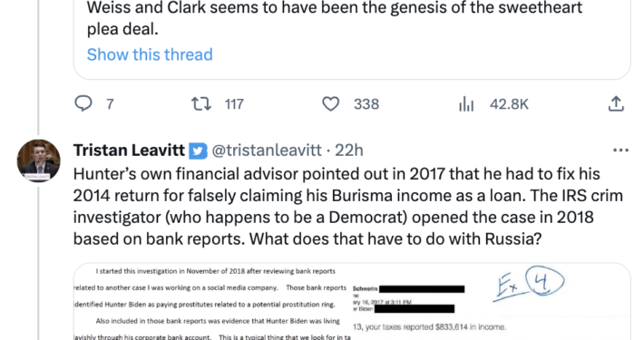The height and width of the screenshot is (340, 644).
Task: Click the retweet arrows icon
Action: (201, 104)
